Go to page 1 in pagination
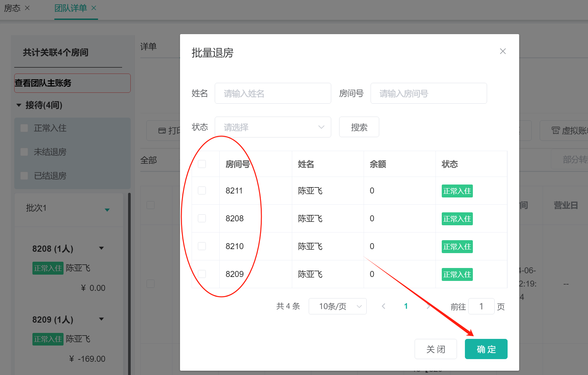 point(406,306)
